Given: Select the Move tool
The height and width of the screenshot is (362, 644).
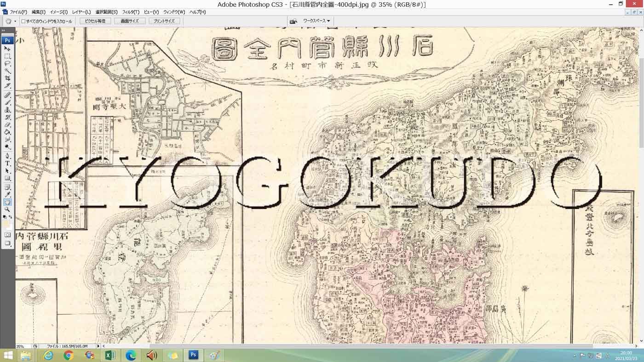Looking at the screenshot, I should coord(7,48).
